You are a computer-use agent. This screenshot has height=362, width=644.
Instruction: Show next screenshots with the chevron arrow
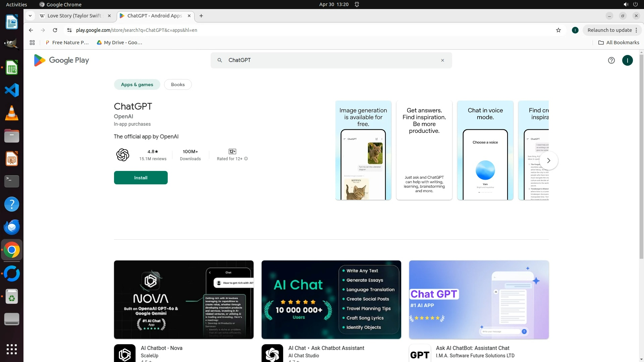(549, 161)
